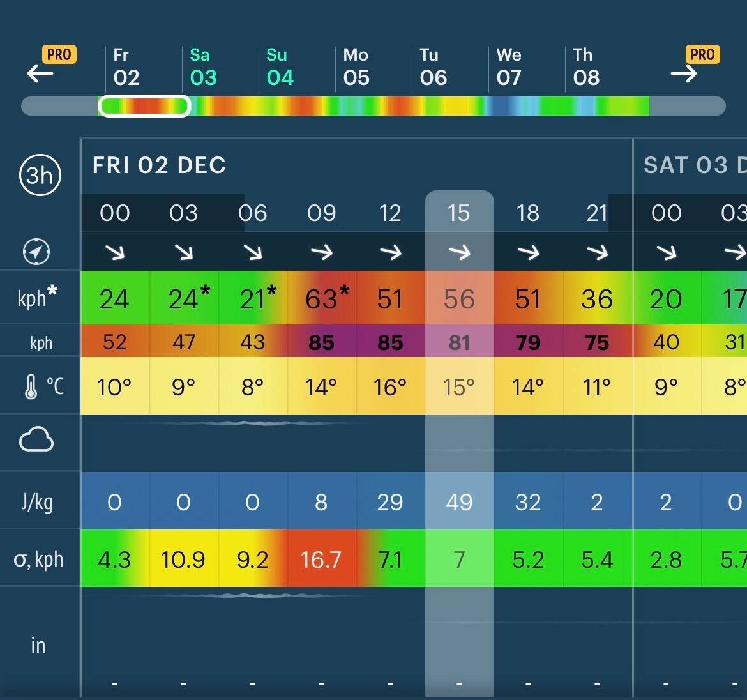Select the Mo 05 day tab

(356, 67)
